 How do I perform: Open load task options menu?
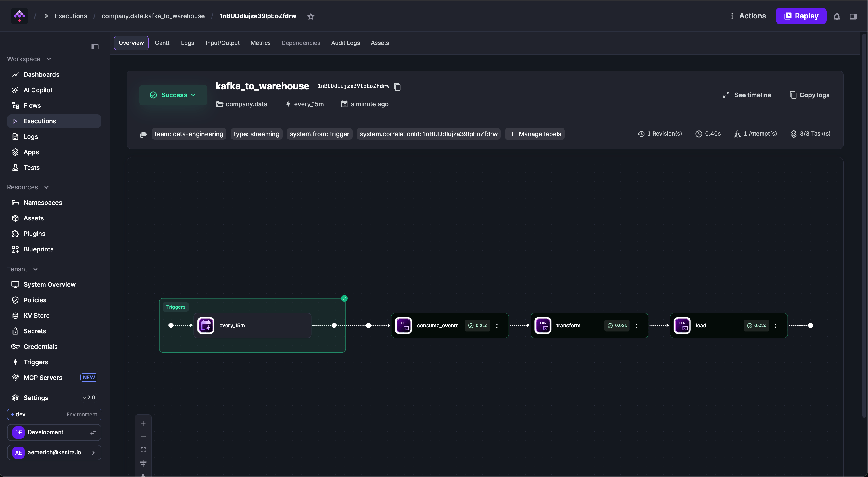776,326
